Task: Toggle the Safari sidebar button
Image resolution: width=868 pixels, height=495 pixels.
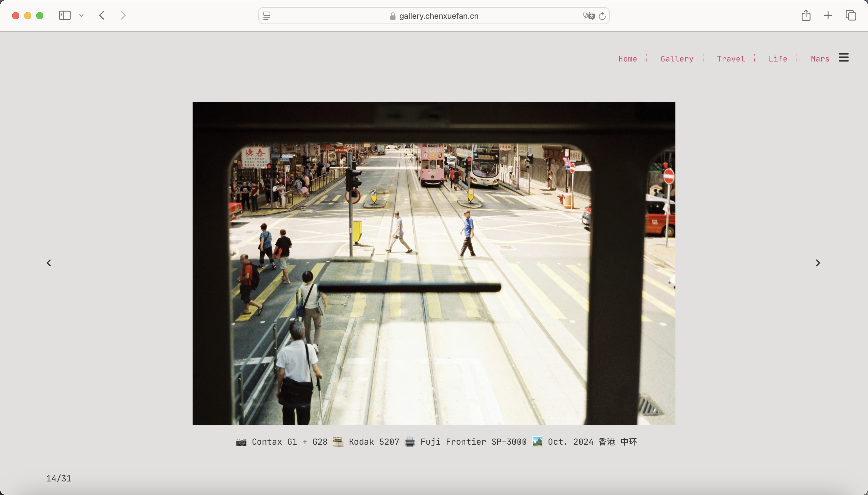Action: click(x=64, y=16)
